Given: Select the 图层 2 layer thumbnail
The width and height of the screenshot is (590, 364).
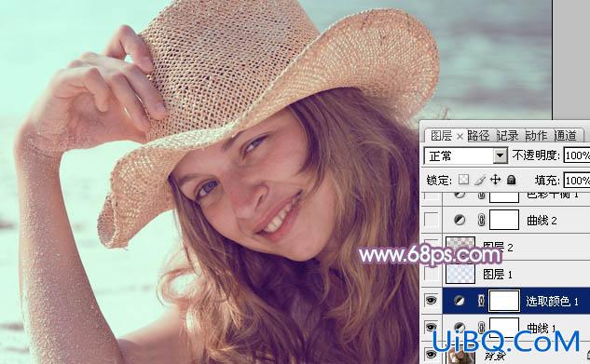Looking at the screenshot, I should (460, 247).
